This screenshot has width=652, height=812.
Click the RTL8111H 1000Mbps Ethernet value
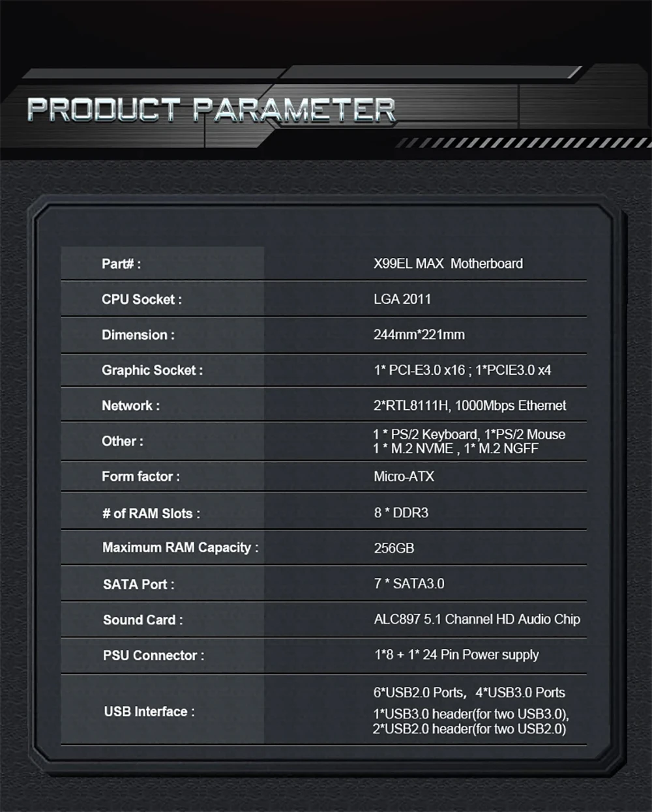(x=469, y=405)
